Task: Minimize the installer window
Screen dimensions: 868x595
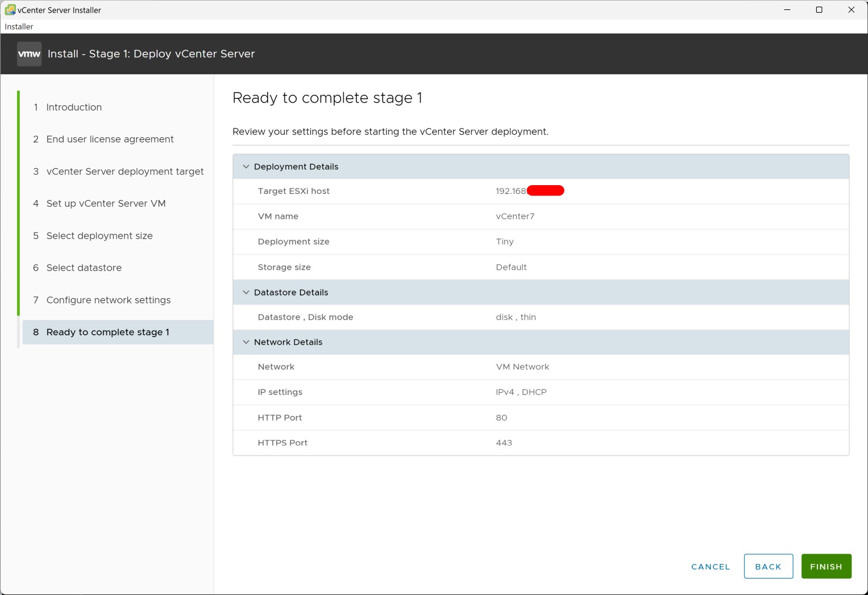Action: 787,10
